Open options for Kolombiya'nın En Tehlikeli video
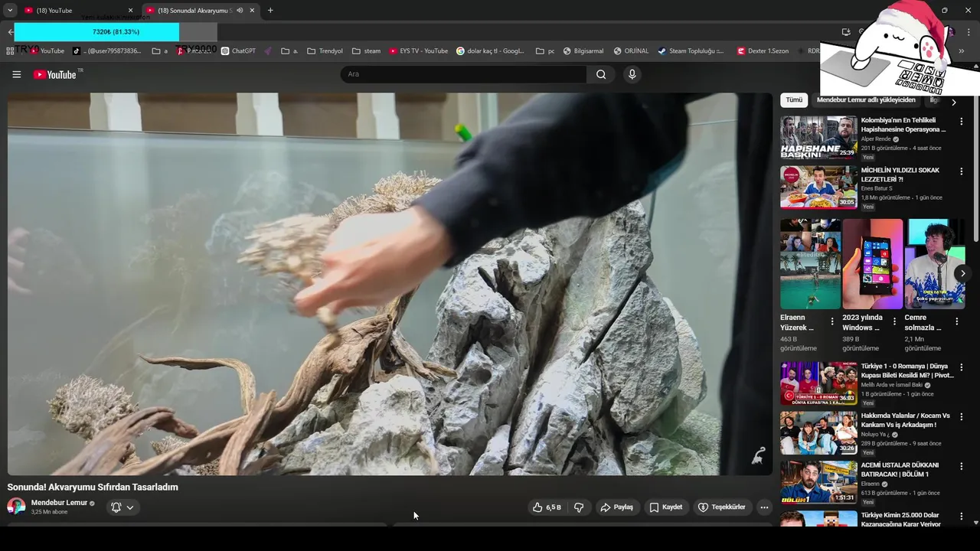The image size is (980, 551). pos(962,122)
